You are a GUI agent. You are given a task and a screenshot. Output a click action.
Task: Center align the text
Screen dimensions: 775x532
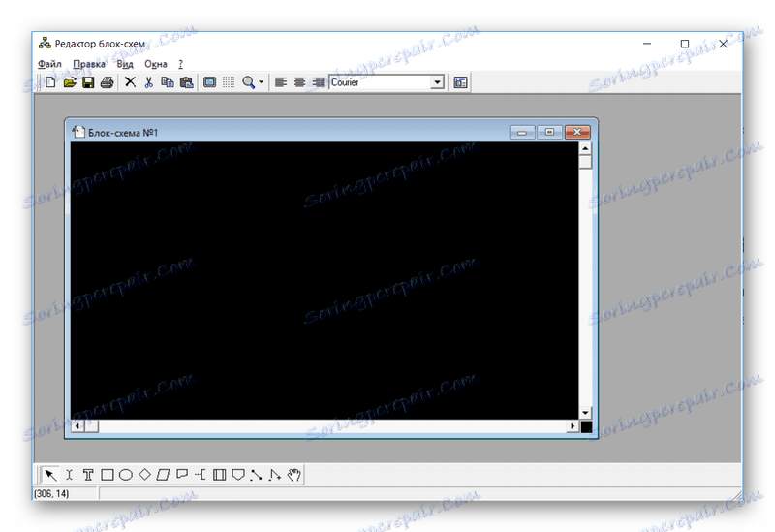pos(299,82)
